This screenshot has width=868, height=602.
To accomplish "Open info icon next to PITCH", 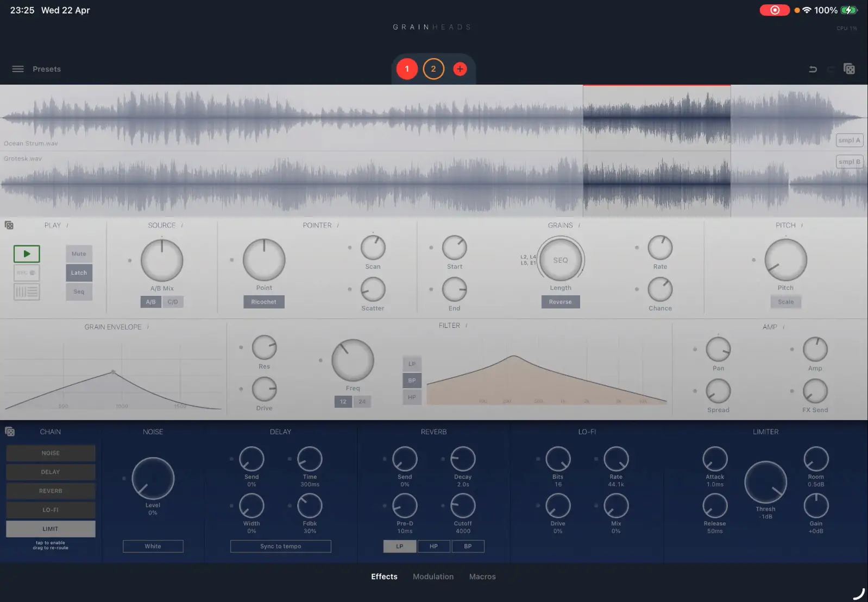I will pos(802,225).
